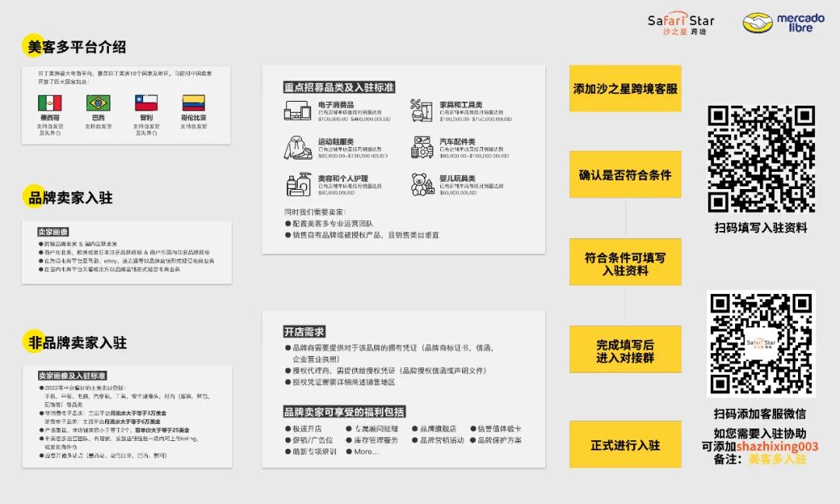Click the 同时我们需要卖家 line

(315, 212)
